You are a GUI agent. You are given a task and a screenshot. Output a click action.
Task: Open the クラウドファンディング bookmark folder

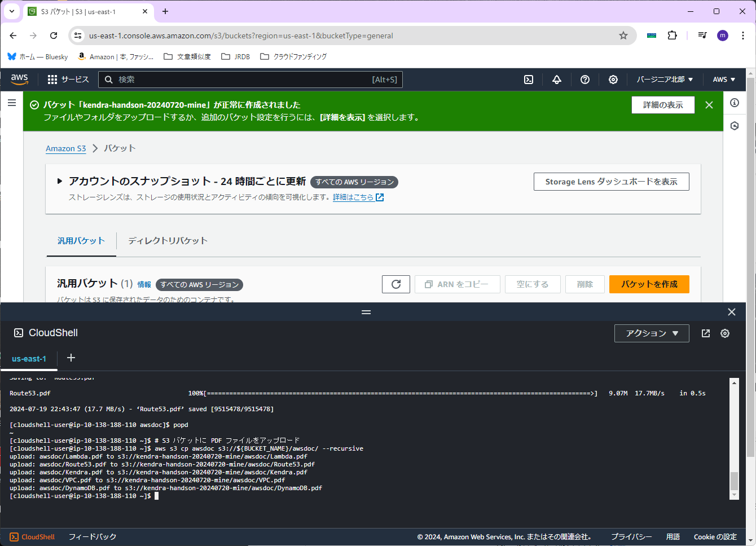click(x=293, y=56)
